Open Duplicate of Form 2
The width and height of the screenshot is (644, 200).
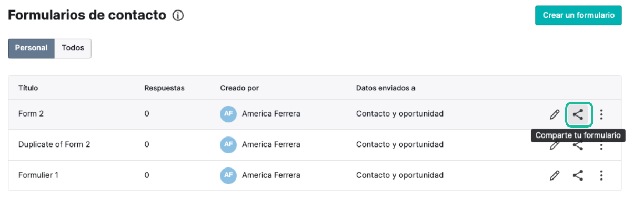click(x=54, y=144)
